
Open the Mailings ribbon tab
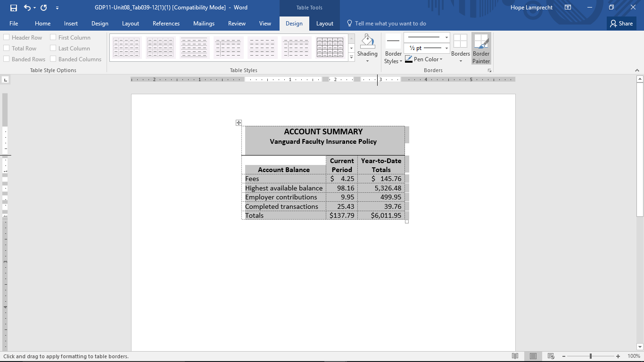(x=204, y=23)
